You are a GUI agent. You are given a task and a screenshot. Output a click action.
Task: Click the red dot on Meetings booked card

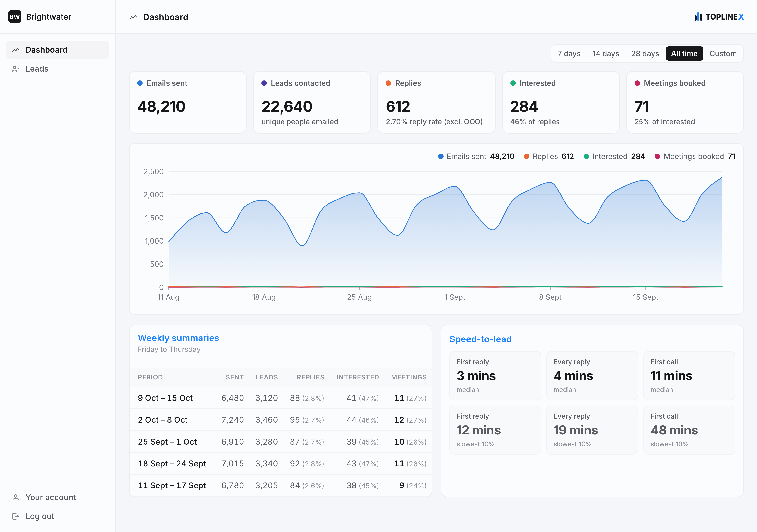point(637,83)
